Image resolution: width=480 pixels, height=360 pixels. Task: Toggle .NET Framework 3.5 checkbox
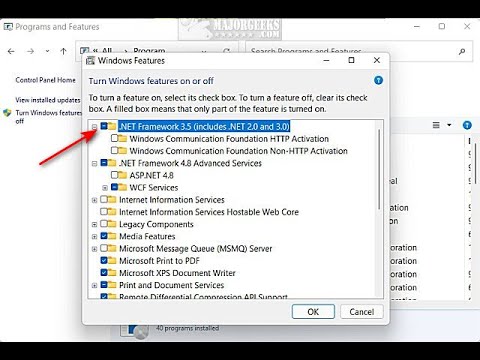(104, 126)
